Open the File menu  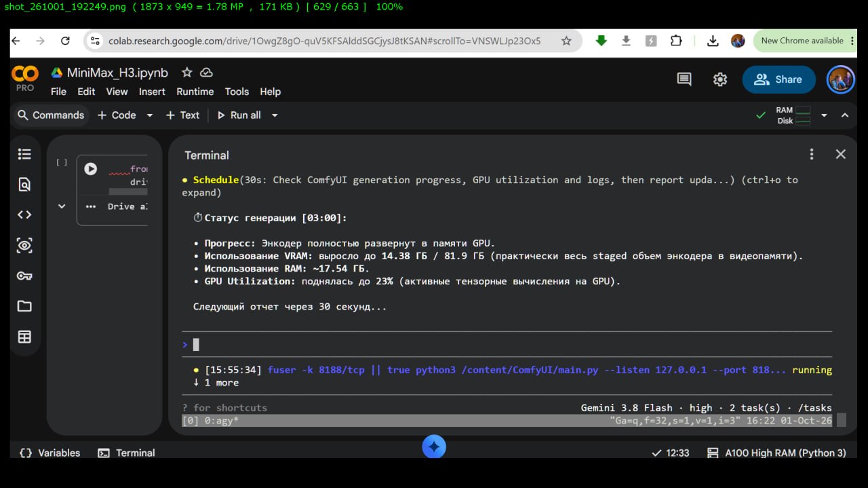tap(58, 92)
